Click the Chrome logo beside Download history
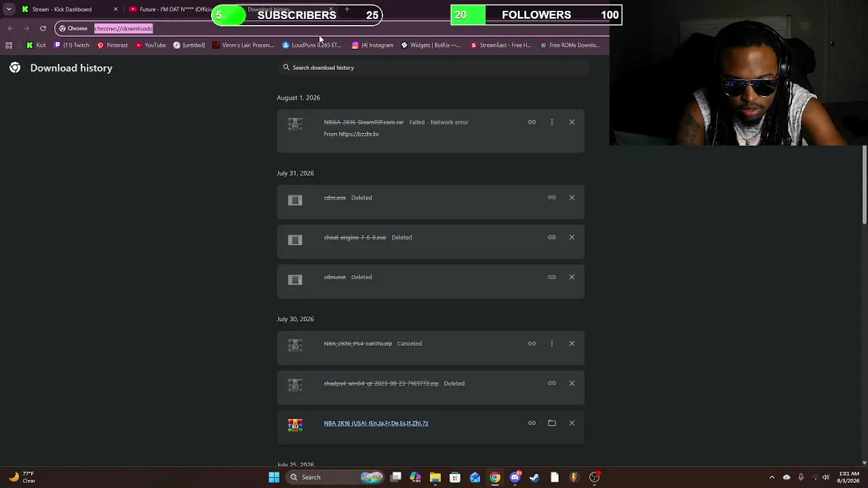The width and height of the screenshot is (868, 488). [15, 68]
